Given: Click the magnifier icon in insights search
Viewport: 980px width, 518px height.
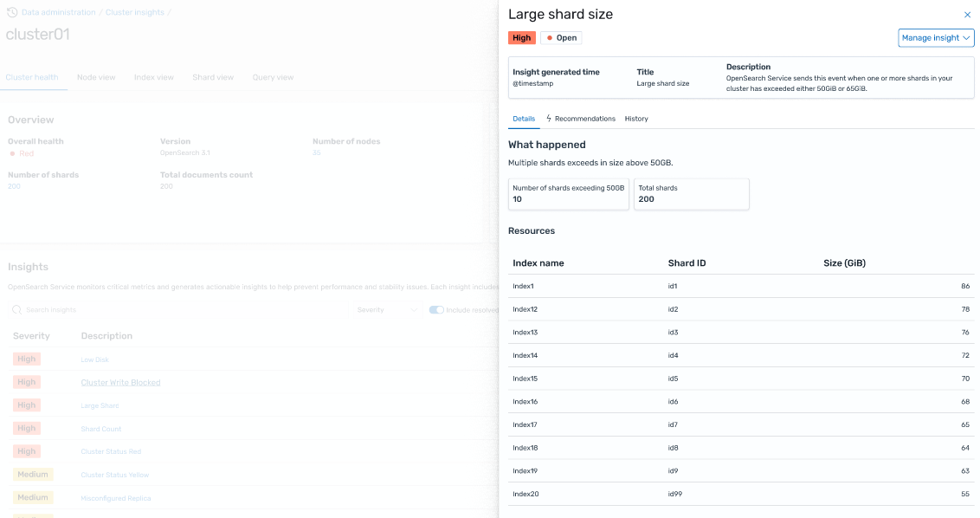Looking at the screenshot, I should point(17,310).
